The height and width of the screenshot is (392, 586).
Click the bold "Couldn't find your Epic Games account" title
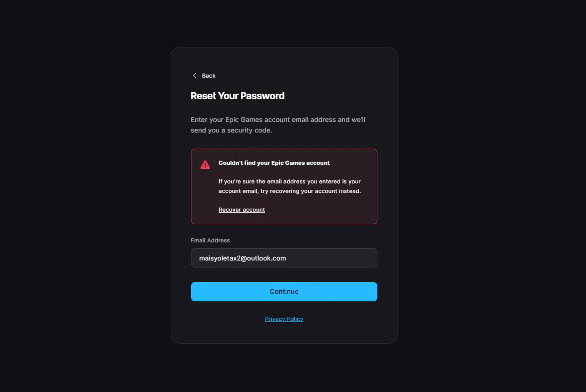(274, 163)
